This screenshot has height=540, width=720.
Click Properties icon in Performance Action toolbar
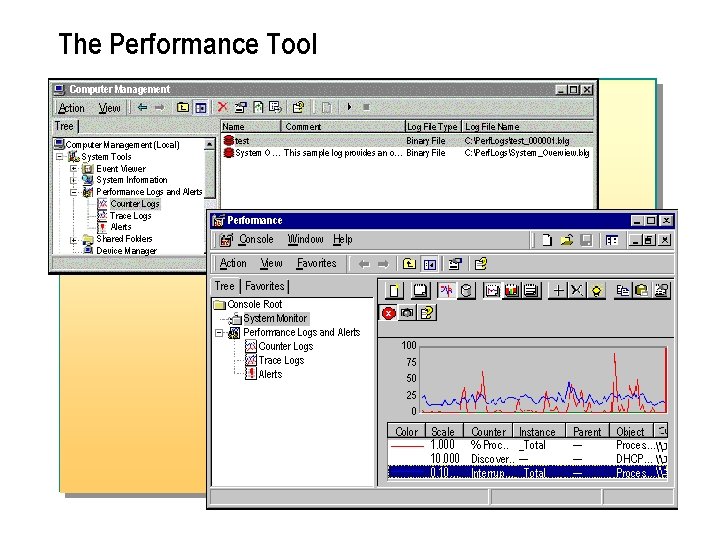455,264
